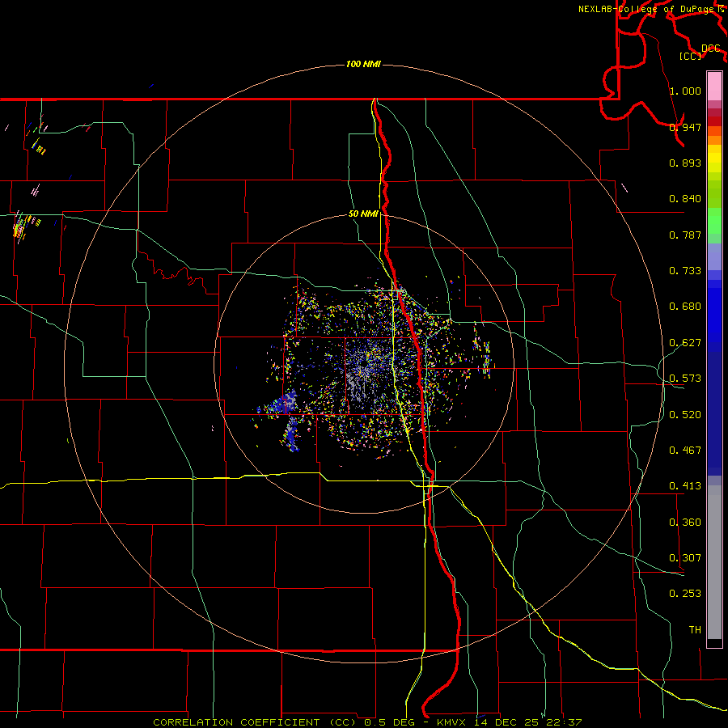728x728 pixels.
Task: Click the lavender segment of the color scale
Action: coord(714,257)
